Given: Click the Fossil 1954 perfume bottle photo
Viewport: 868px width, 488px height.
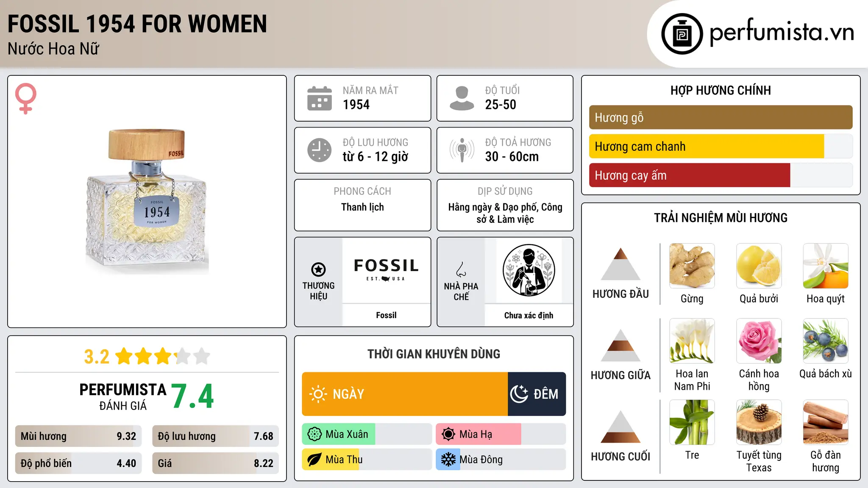Looking at the screenshot, I should 147,201.
